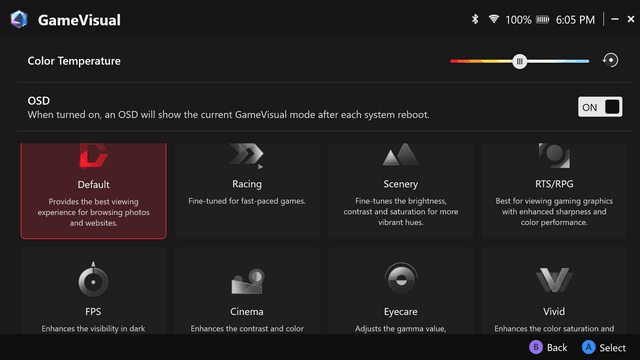Image resolution: width=640 pixels, height=360 pixels.
Task: Click the Bluetooth status icon
Action: point(475,19)
